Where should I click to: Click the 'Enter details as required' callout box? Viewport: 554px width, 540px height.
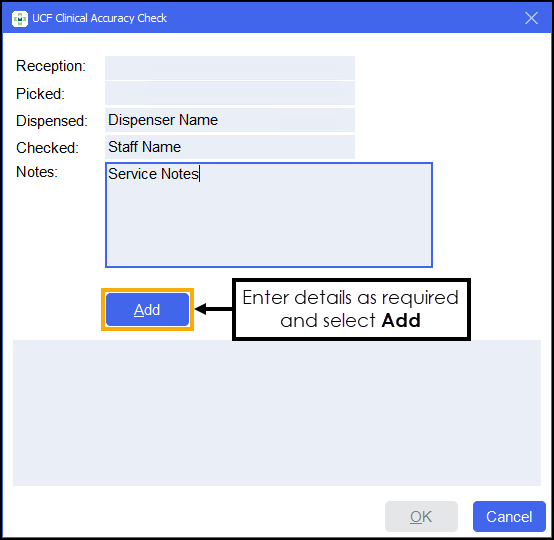(x=351, y=310)
